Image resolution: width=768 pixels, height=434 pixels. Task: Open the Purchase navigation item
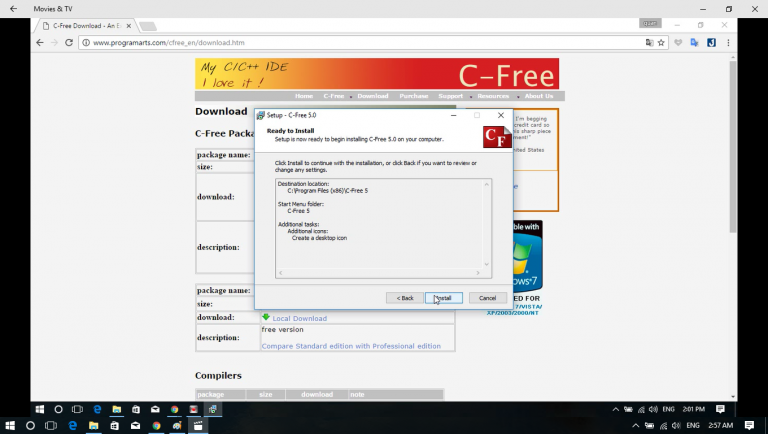click(x=413, y=96)
